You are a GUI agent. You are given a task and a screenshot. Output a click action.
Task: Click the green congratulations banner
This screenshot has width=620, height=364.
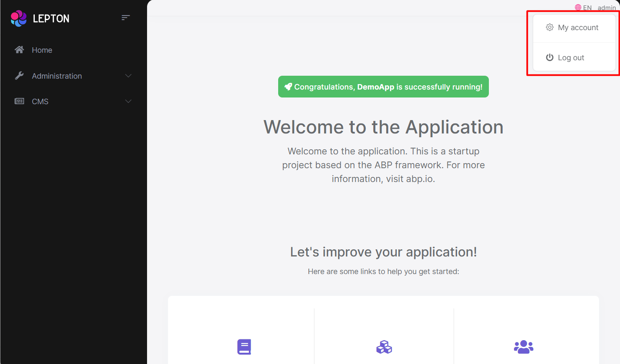pyautogui.click(x=383, y=86)
